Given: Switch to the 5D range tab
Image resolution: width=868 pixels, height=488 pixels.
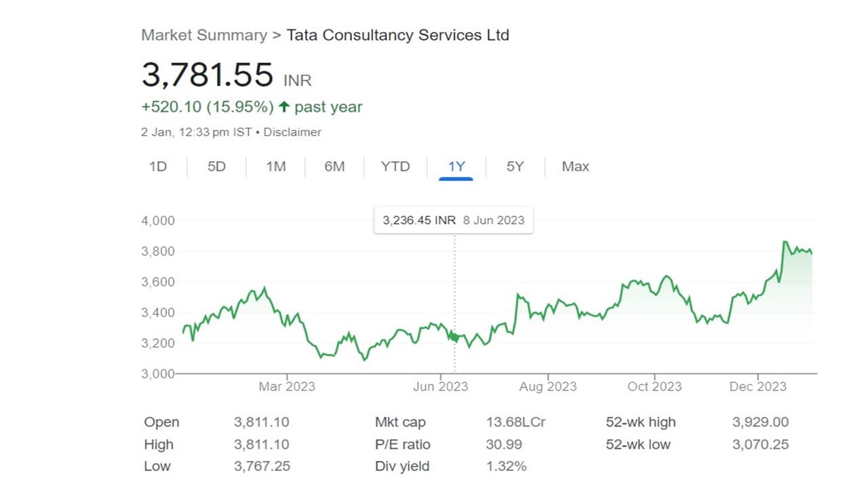Looking at the screenshot, I should pyautogui.click(x=216, y=167).
